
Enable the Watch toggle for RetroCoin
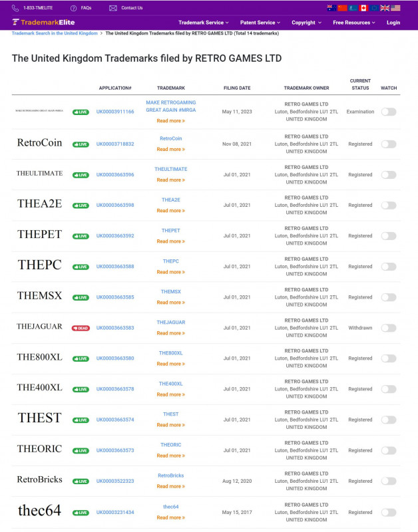(389, 144)
